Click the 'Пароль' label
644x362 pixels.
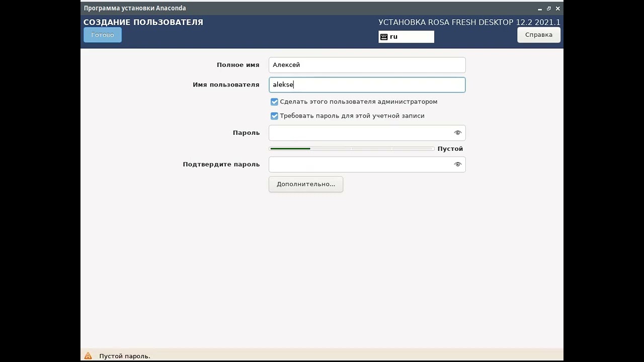246,133
